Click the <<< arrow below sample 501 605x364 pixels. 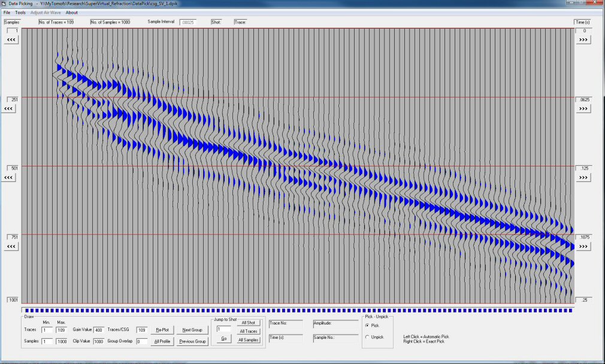click(x=9, y=178)
